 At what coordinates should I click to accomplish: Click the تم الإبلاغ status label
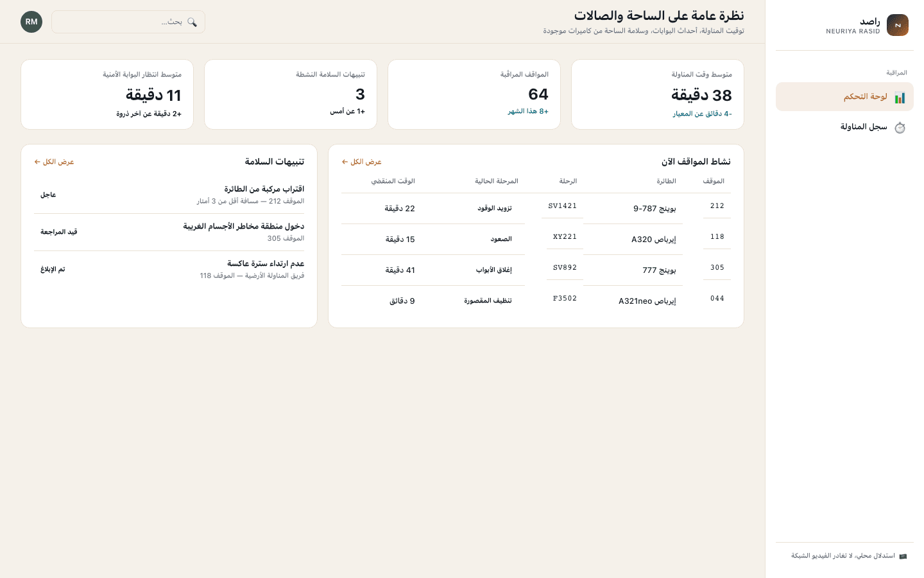(53, 269)
